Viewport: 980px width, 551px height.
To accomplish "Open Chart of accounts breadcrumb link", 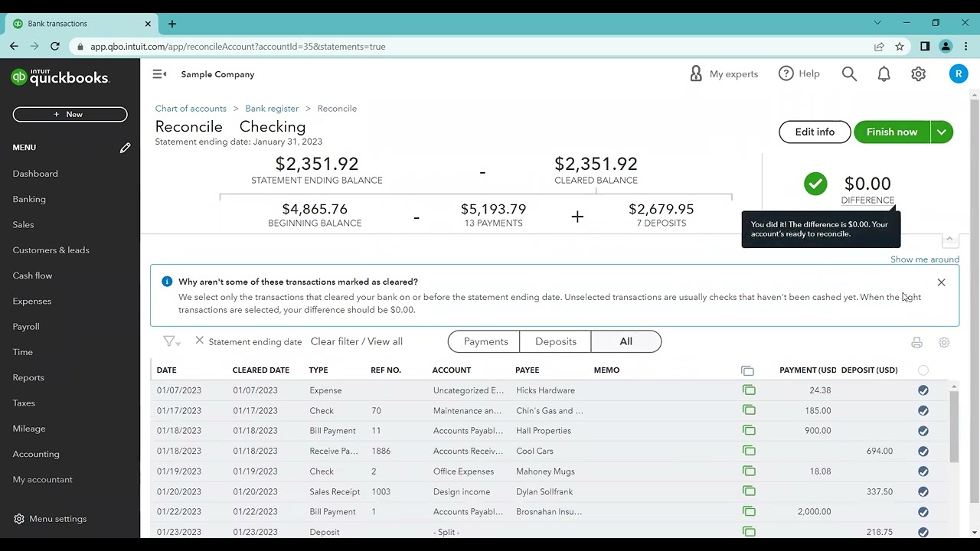I will tap(191, 109).
